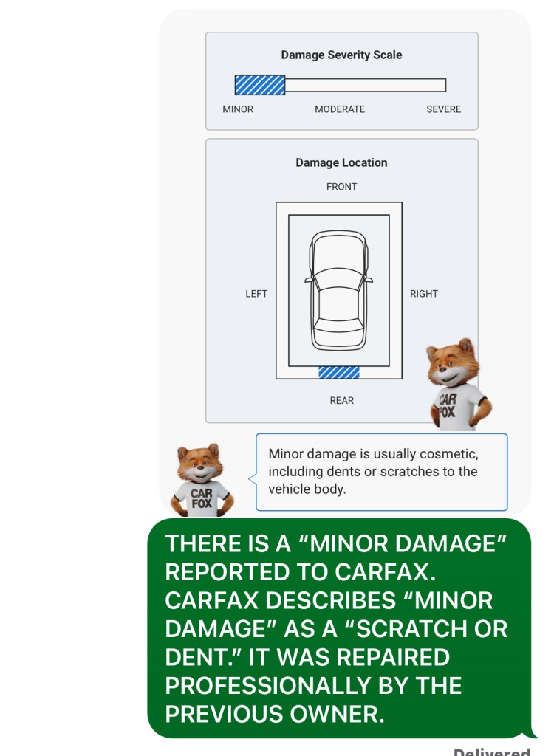Click the LEFT label beside the car
Viewport: 554px width, 756px height.
[x=256, y=294]
